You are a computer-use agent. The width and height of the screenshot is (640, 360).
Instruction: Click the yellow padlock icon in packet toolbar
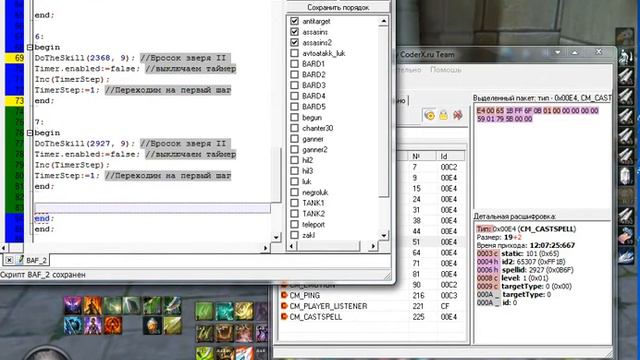click(x=443, y=116)
